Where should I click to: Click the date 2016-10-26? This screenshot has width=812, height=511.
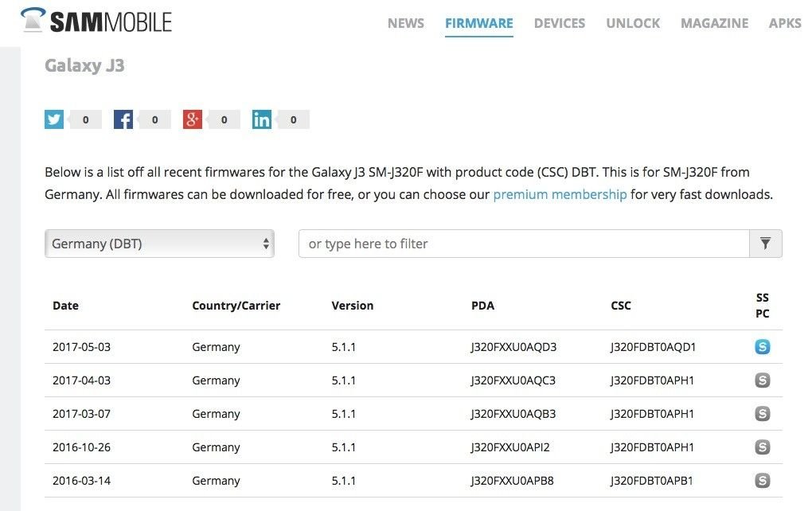(81, 447)
